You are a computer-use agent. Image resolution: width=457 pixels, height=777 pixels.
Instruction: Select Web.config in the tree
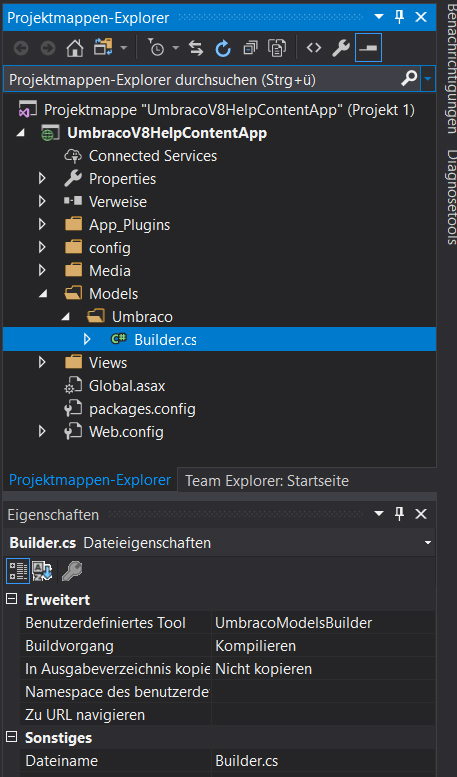tap(126, 432)
